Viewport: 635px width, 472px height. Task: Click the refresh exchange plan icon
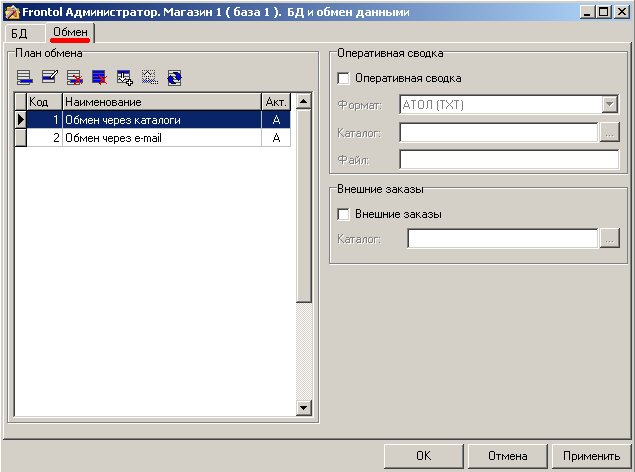click(175, 77)
